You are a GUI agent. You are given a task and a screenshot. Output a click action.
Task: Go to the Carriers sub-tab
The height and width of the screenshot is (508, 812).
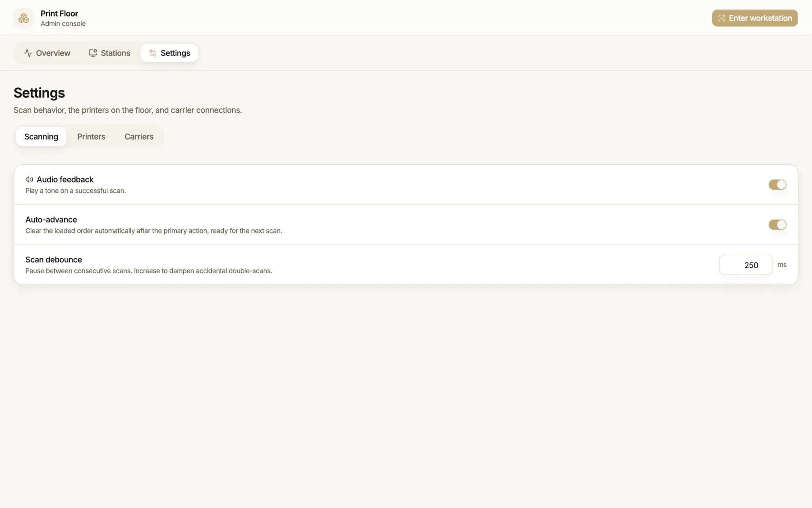139,137
